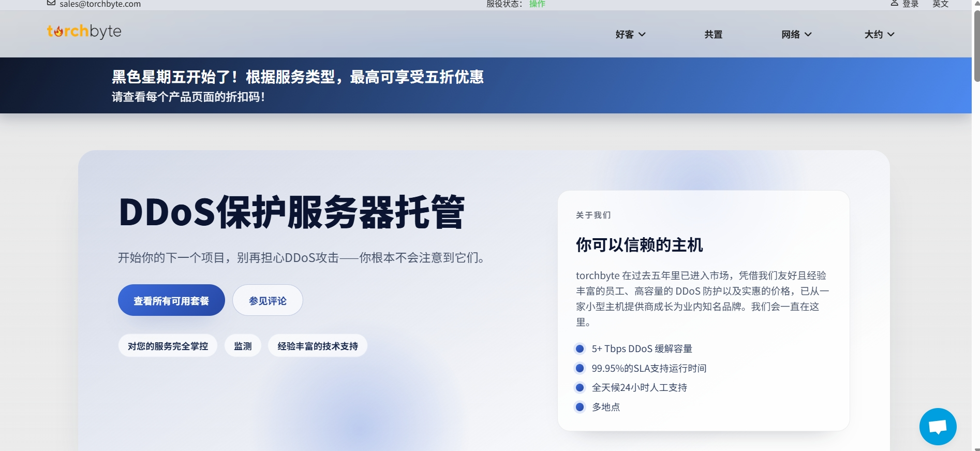Click the envelope email icon

51,3
